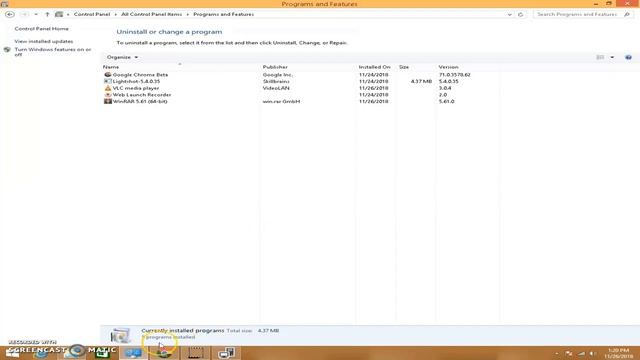Select the VLC media player entry

tap(136, 88)
